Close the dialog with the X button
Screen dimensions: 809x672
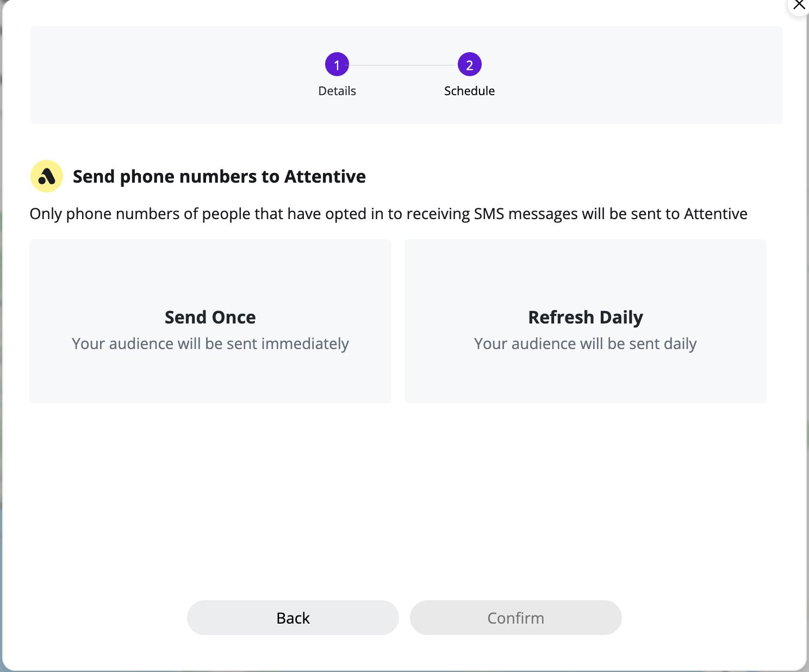click(799, 5)
